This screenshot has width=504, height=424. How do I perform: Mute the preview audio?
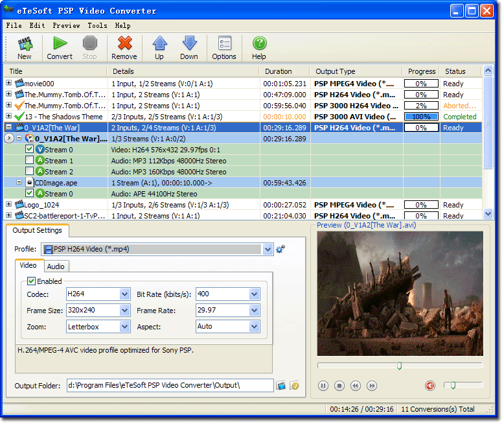(430, 386)
